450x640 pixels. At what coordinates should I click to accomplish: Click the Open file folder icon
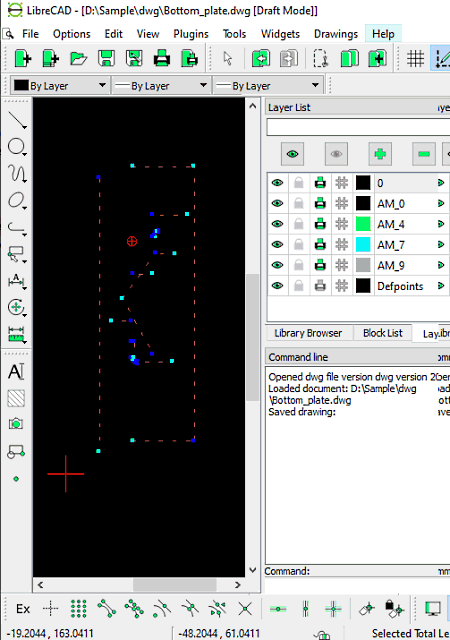pyautogui.click(x=78, y=58)
